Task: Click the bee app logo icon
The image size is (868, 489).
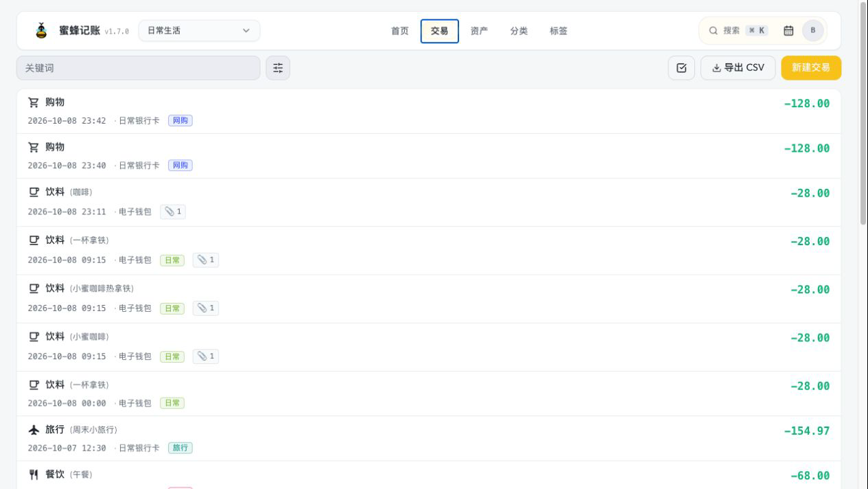Action: (x=41, y=30)
